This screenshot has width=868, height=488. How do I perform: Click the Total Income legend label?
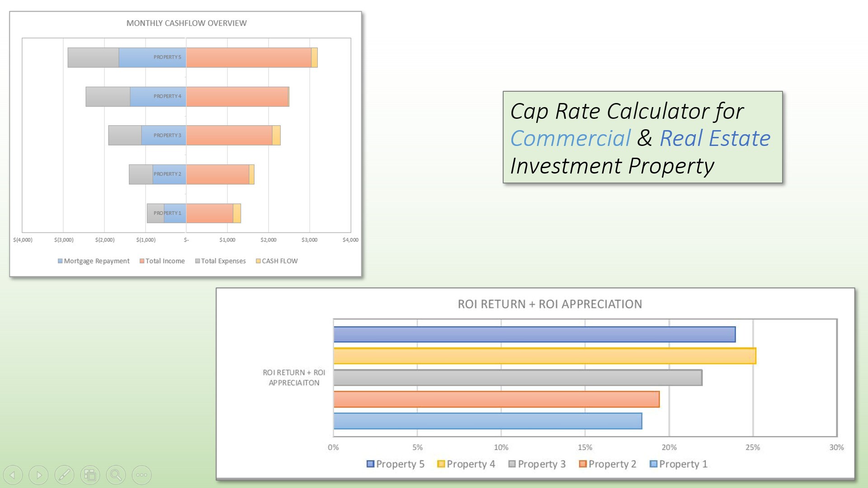(166, 261)
